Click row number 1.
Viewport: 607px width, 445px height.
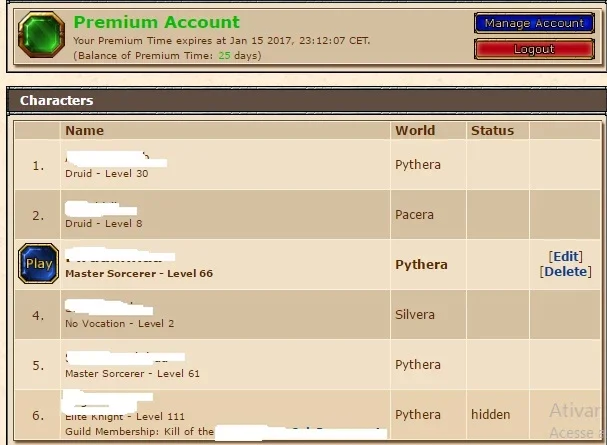(38, 166)
